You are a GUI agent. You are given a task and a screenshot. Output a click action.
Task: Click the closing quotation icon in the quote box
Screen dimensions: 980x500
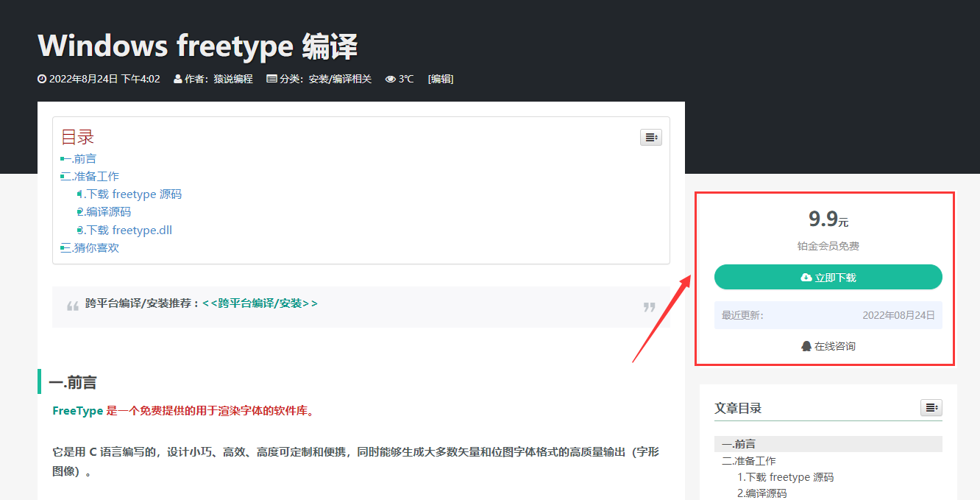click(x=648, y=306)
